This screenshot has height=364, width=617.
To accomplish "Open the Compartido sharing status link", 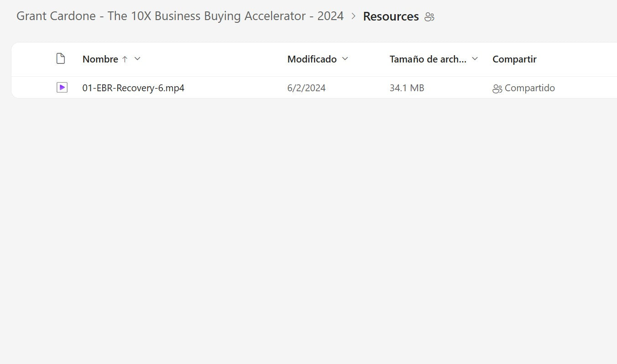I will point(529,88).
